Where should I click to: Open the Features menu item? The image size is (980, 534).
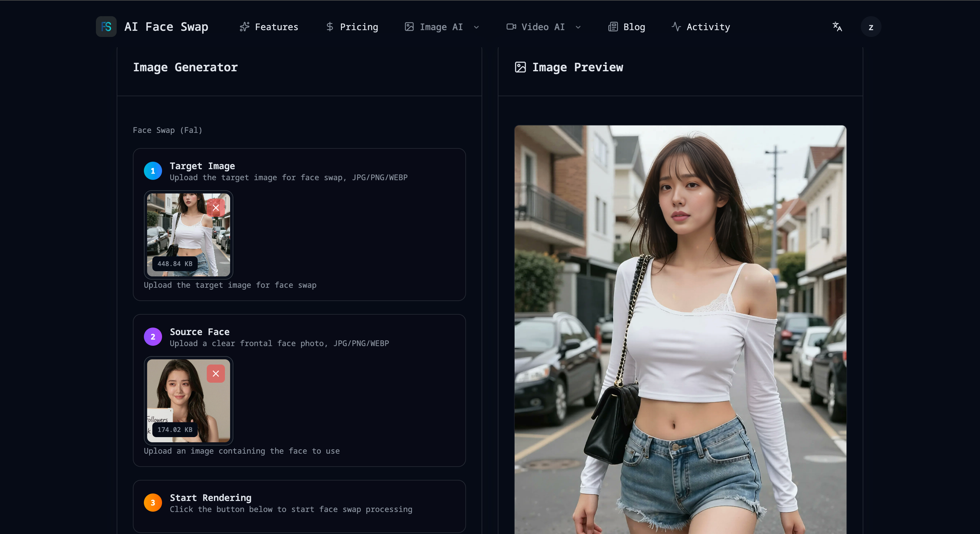(x=276, y=27)
